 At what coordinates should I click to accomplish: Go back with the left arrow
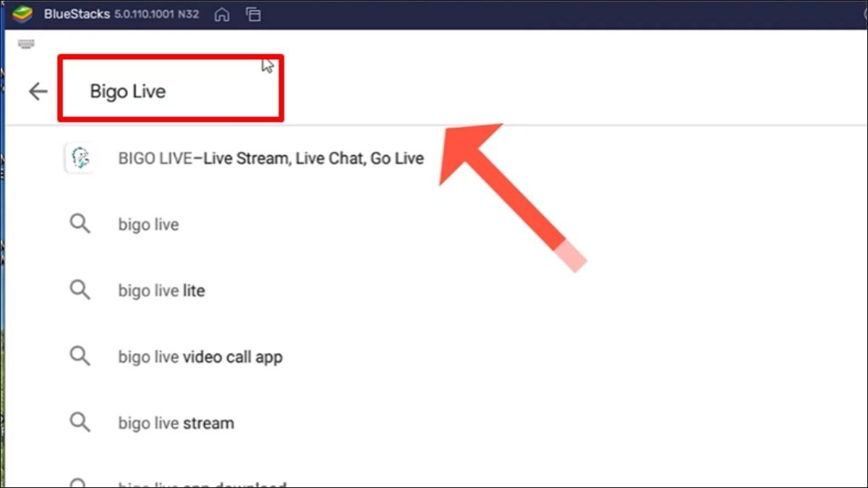coord(38,91)
